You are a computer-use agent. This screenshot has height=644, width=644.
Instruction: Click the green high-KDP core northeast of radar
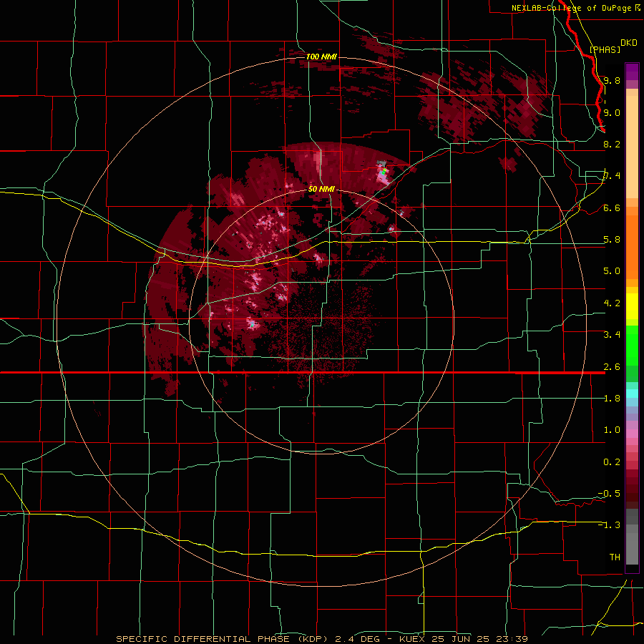(x=384, y=171)
